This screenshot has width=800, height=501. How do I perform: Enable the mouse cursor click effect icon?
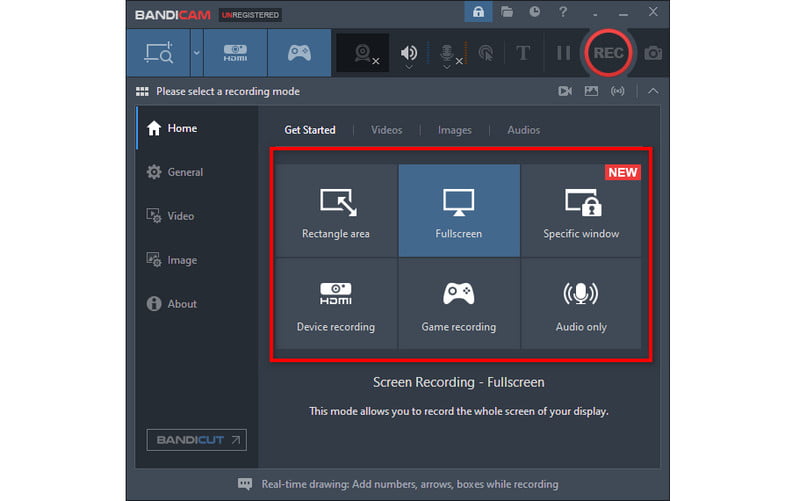pyautogui.click(x=486, y=54)
